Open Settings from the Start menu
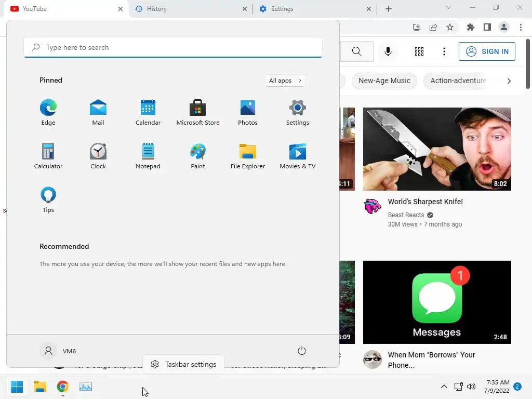This screenshot has height=399, width=532. click(x=298, y=113)
